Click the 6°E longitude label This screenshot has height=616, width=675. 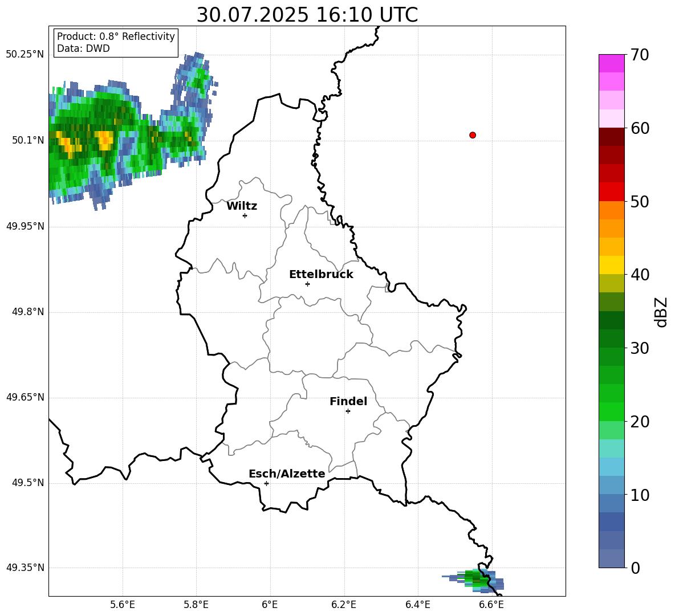[x=270, y=605]
